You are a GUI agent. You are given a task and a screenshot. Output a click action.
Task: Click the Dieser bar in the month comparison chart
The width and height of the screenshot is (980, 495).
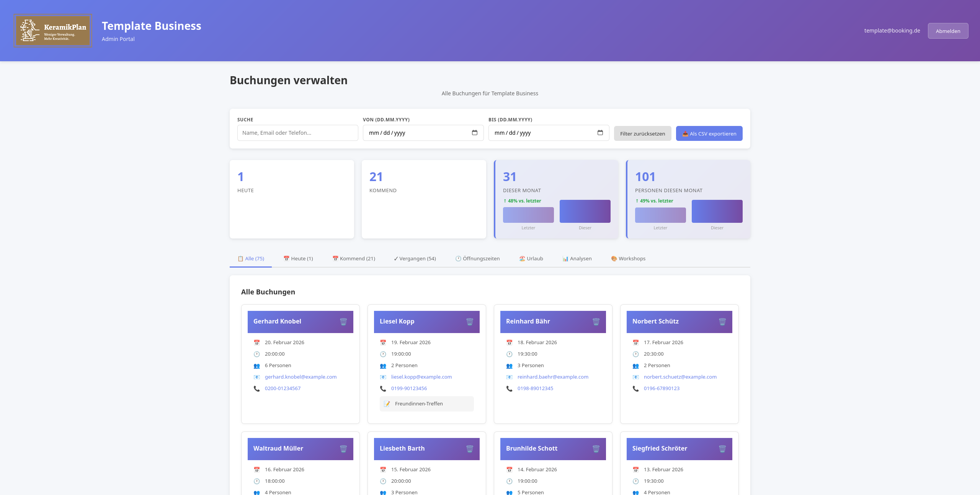[585, 211]
